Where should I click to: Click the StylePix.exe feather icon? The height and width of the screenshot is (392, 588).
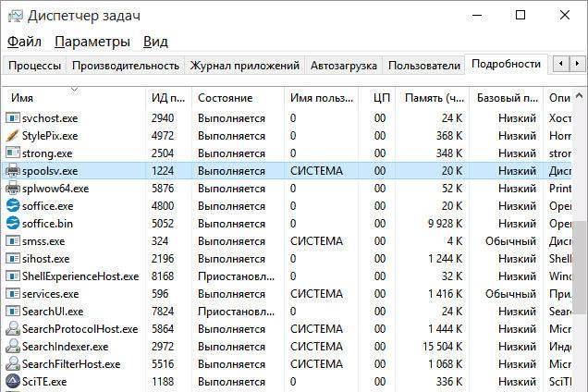tap(13, 136)
